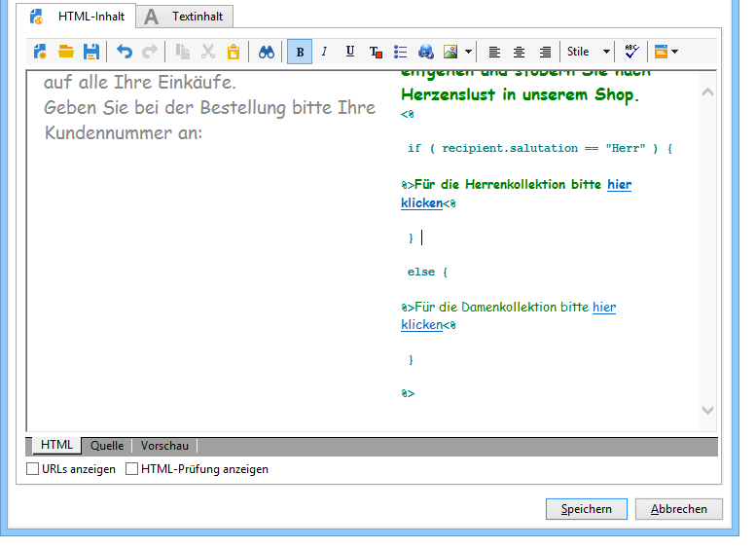The height and width of the screenshot is (548, 756).
Task: Insert a hyperlink with globe icon
Action: [426, 52]
